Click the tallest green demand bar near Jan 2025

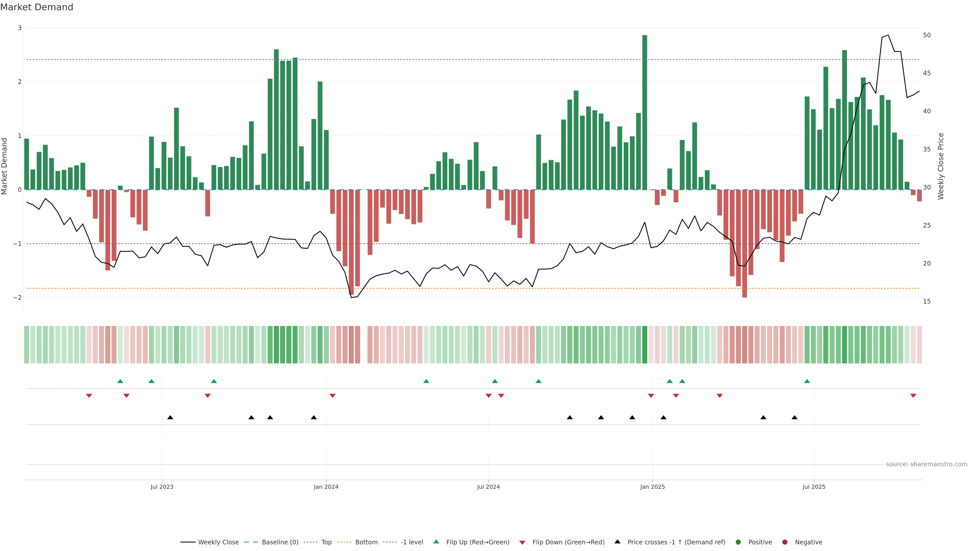pos(644,114)
